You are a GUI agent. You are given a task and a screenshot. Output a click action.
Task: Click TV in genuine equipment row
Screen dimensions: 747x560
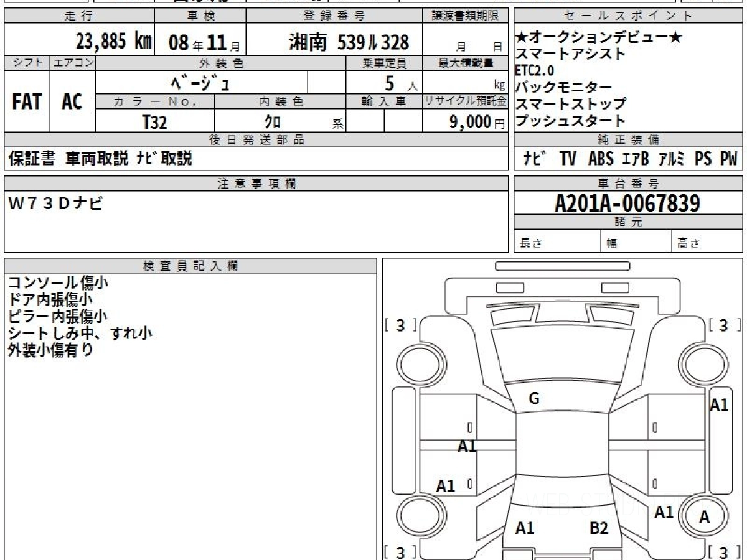pos(568,159)
